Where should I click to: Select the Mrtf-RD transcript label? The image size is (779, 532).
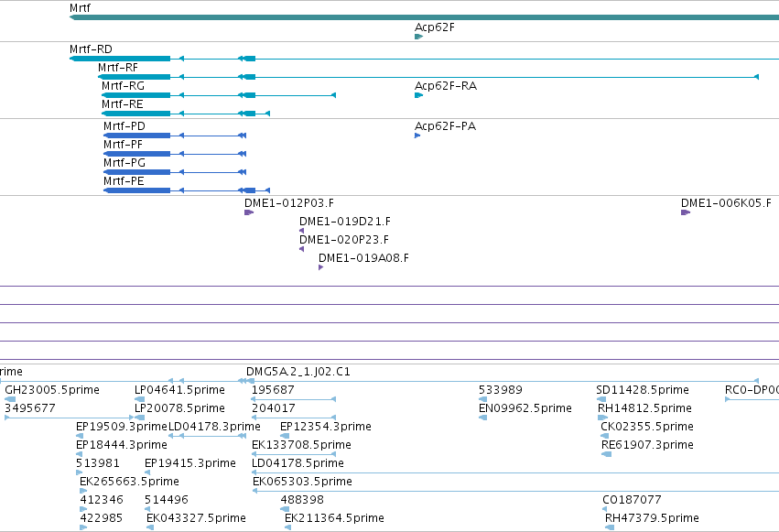pyautogui.click(x=91, y=49)
